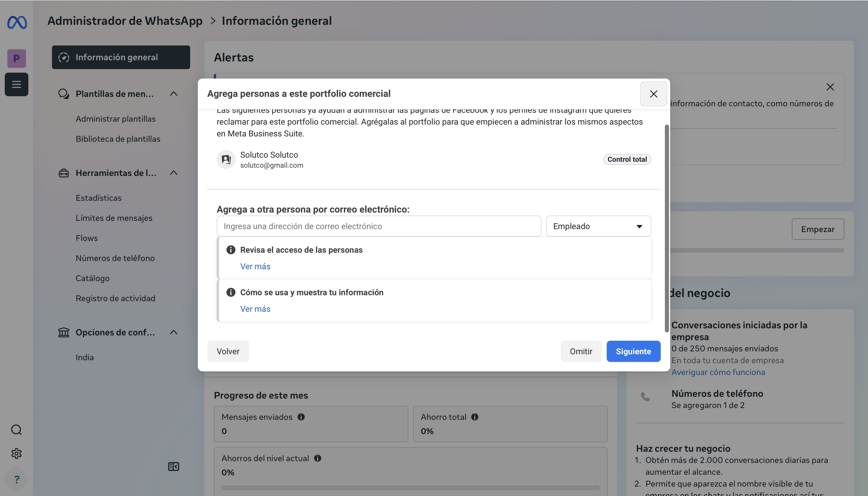
Task: Open settings gear icon in left rail
Action: tap(16, 453)
